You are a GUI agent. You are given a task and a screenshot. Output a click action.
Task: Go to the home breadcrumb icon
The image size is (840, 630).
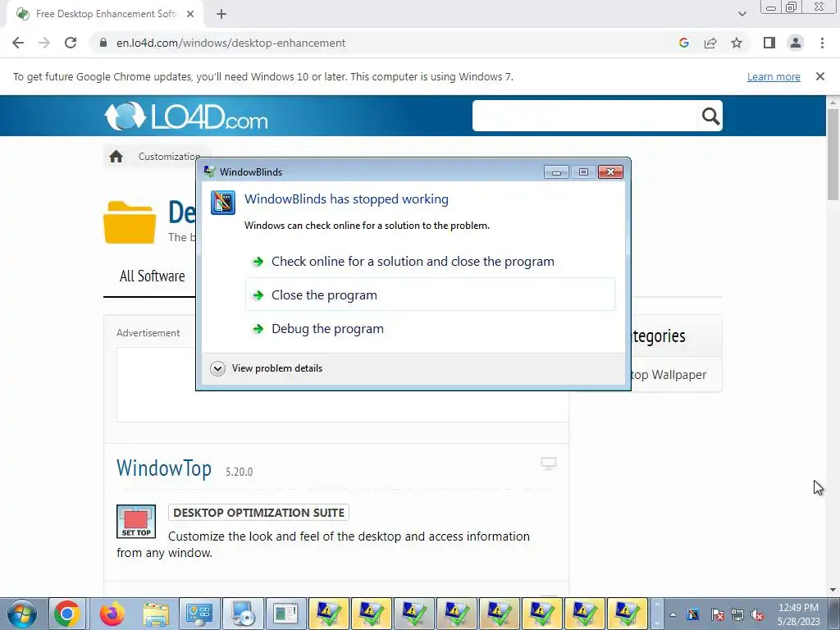pyautogui.click(x=116, y=157)
